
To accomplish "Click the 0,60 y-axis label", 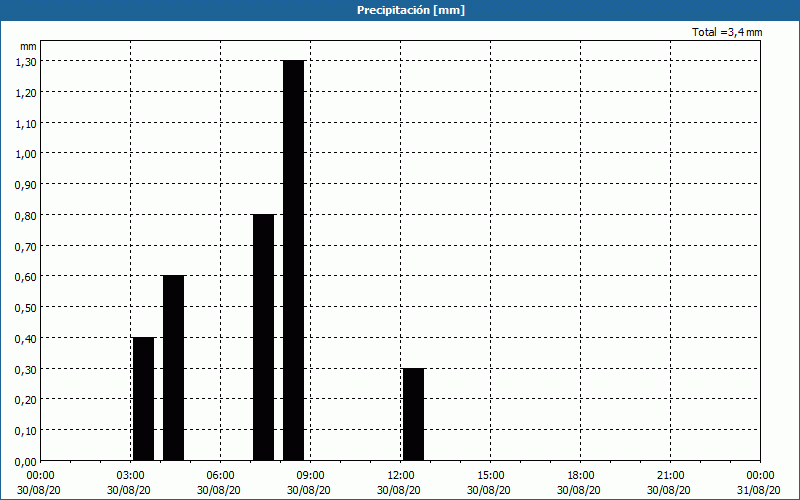I will point(26,277).
